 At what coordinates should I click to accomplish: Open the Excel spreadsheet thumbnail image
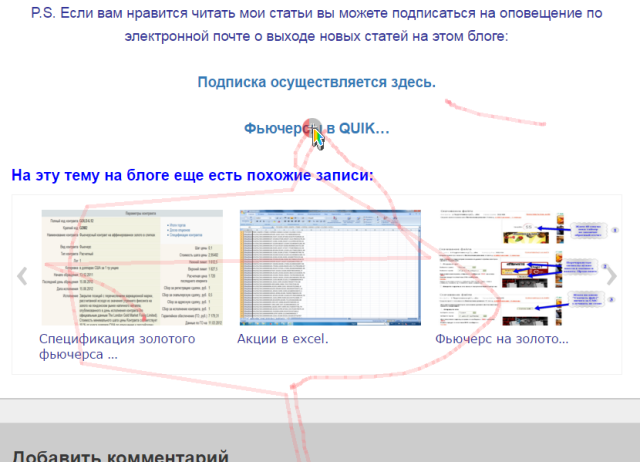(329, 268)
